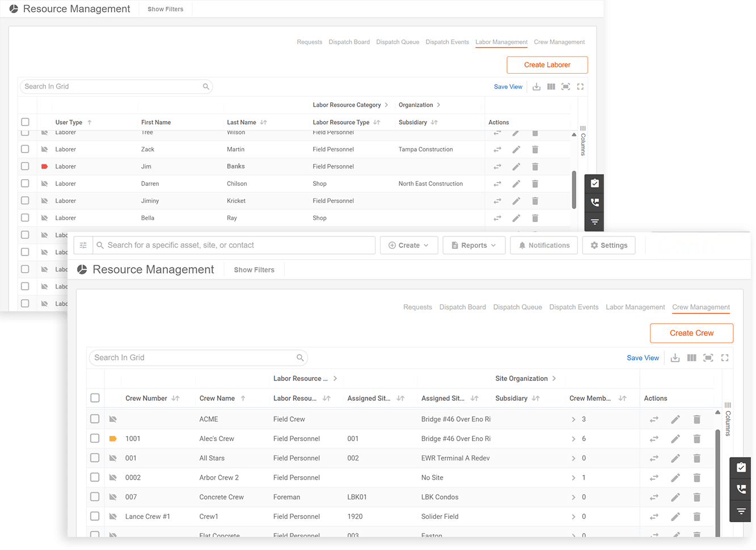Delete the ACME crew with the trash icon
Viewport: 756px width, 550px height.
click(696, 419)
